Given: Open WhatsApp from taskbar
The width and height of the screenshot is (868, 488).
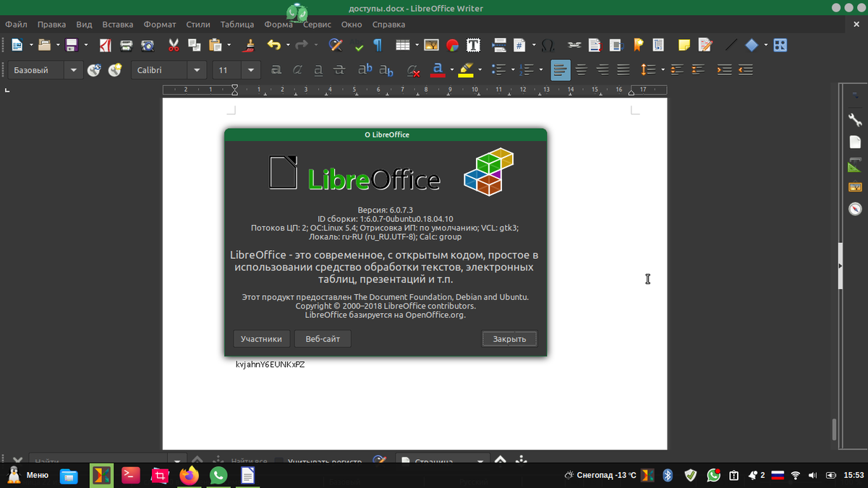Looking at the screenshot, I should click(218, 475).
